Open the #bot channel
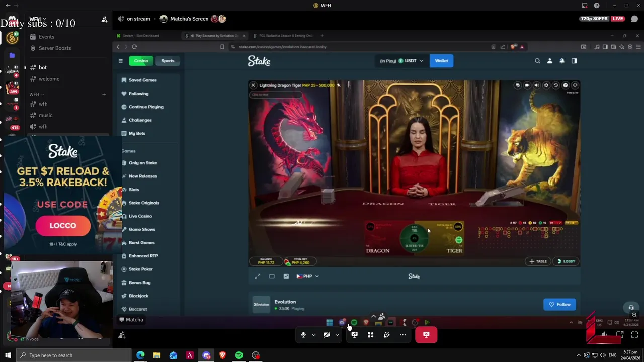Viewport: 644px width, 362px height. [x=43, y=67]
